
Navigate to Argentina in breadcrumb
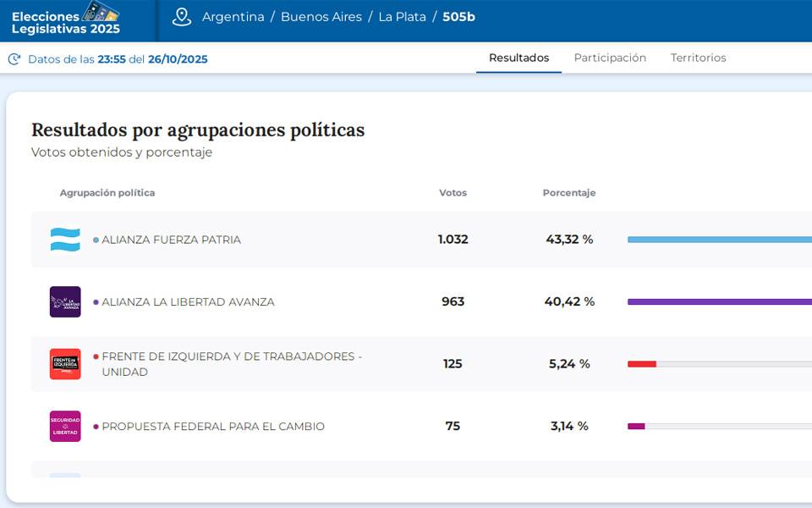233,17
